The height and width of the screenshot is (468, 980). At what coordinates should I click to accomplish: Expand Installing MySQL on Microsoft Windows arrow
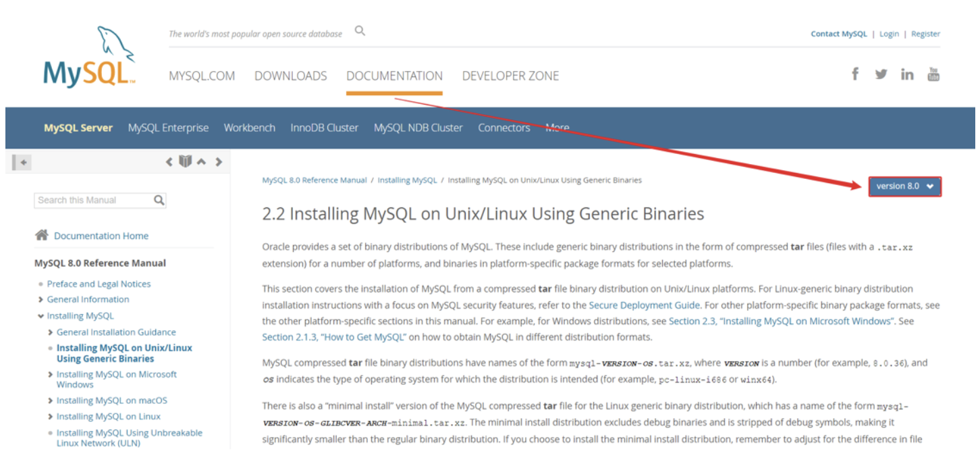51,374
